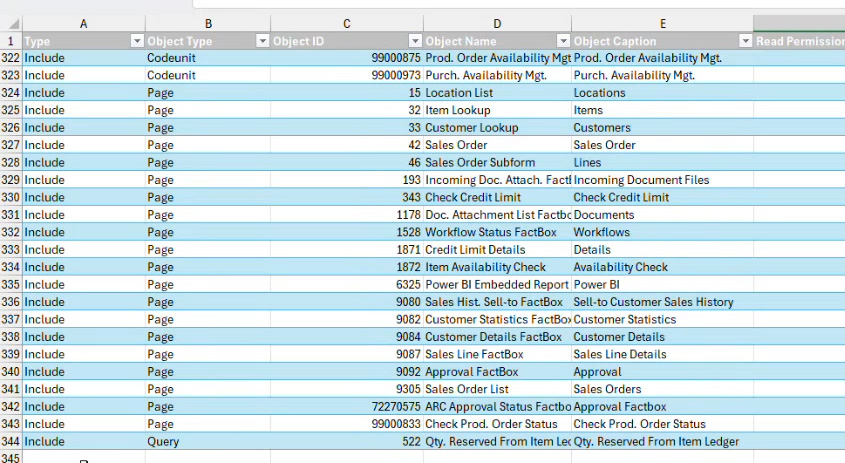Select the 'Customer Lookup' cell
The image size is (845, 463).
(497, 128)
